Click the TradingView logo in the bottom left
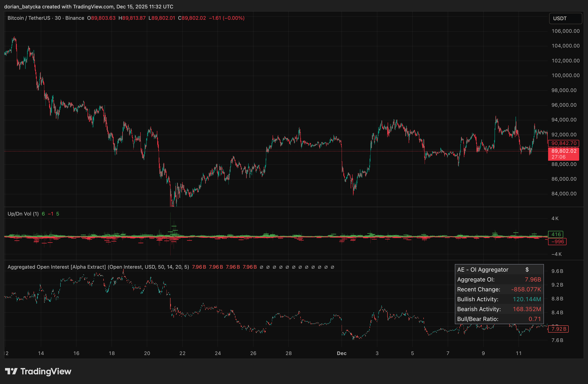The width and height of the screenshot is (588, 384). 38,371
